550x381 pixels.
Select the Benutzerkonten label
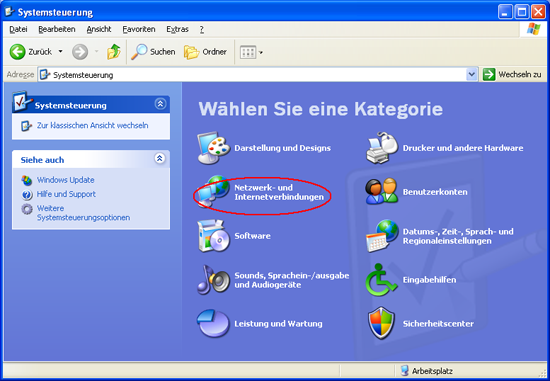click(x=435, y=192)
